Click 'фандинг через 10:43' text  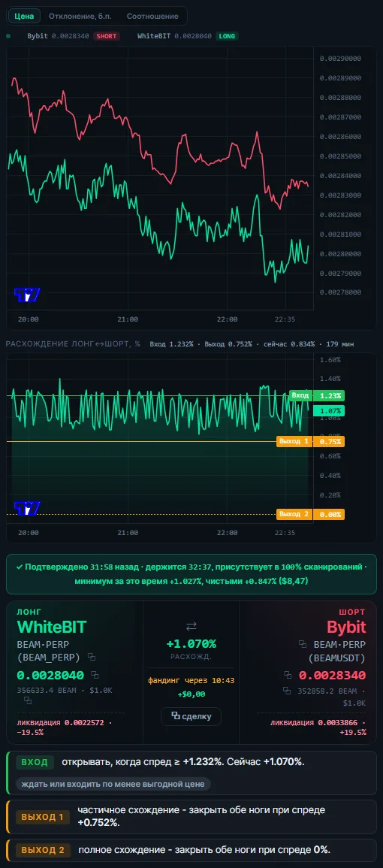tap(191, 680)
